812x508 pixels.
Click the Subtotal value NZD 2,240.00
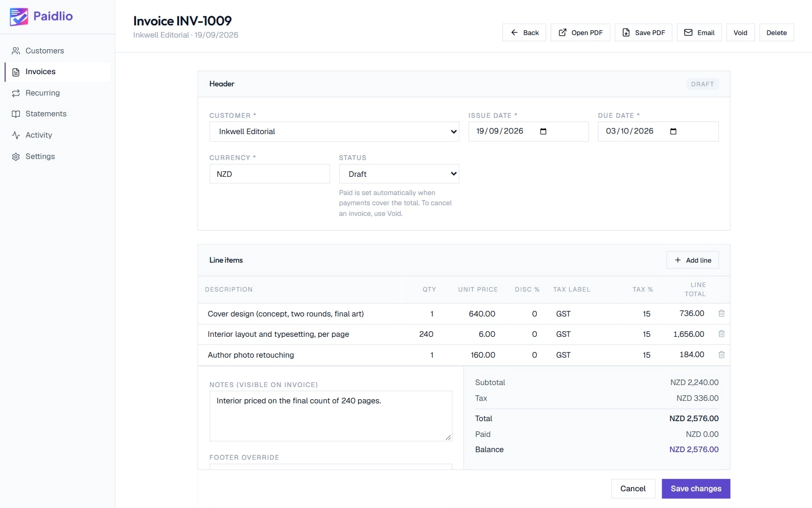694,383
